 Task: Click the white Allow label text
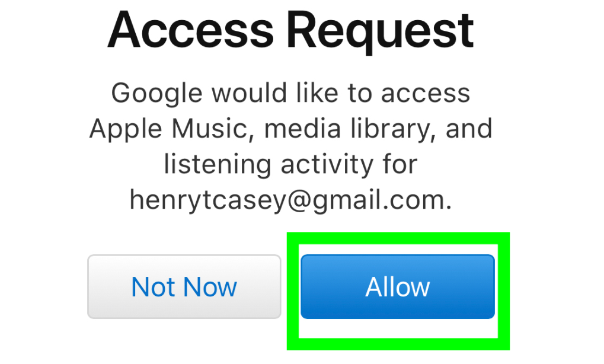398,287
